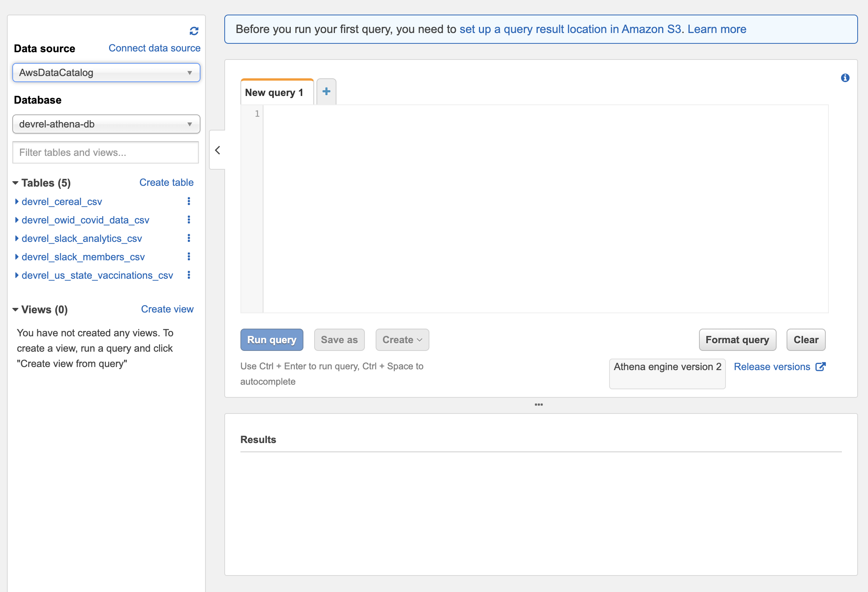Click the Run query button
868x592 pixels.
pyautogui.click(x=272, y=340)
